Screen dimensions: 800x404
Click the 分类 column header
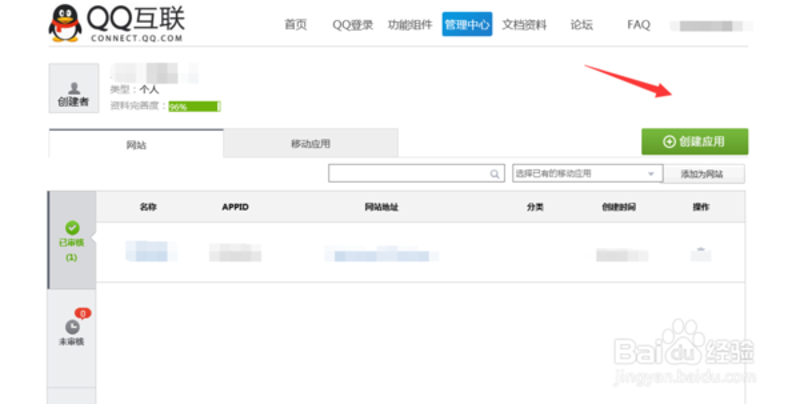(x=535, y=207)
